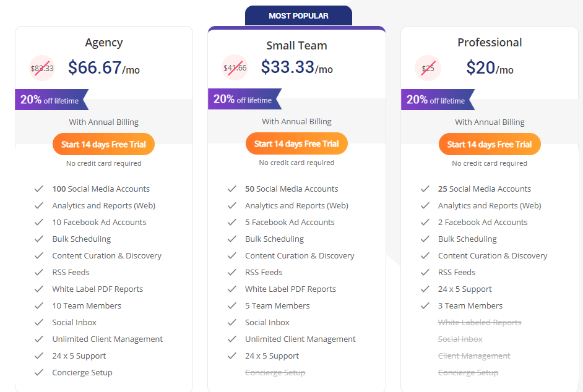Select the Small Team plan title
Viewport: 583px width, 392px height.
(296, 46)
